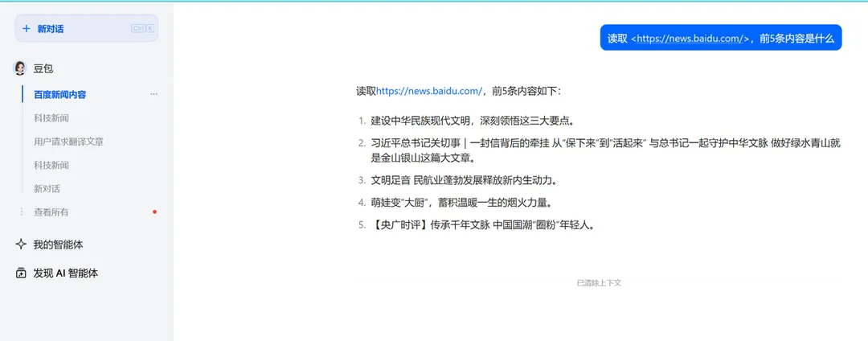Image resolution: width=868 pixels, height=341 pixels.
Task: Click the 豆包 assistant name
Action: pyautogui.click(x=43, y=69)
